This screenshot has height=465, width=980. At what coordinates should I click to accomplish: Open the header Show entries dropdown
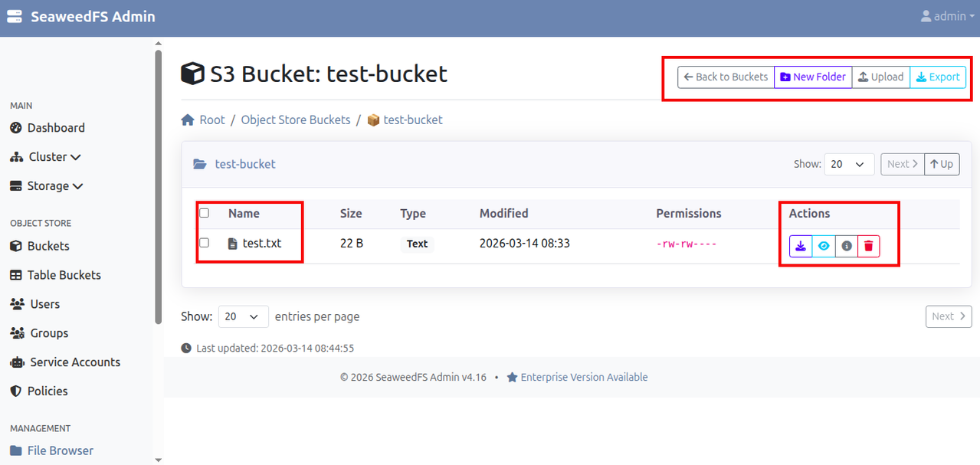point(849,164)
